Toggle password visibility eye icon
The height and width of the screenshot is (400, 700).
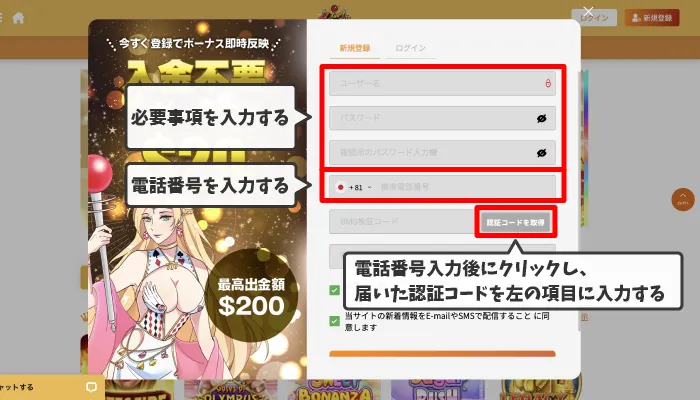[x=542, y=118]
